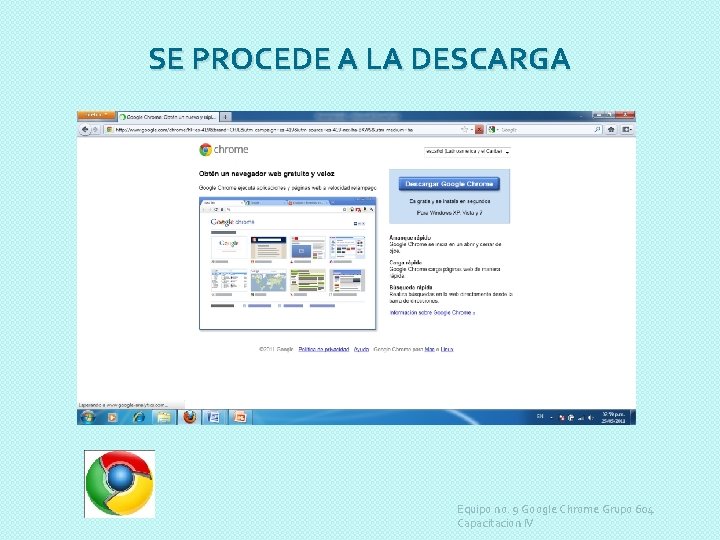
Task: Click the site favicon in address bar
Action: coord(109,130)
